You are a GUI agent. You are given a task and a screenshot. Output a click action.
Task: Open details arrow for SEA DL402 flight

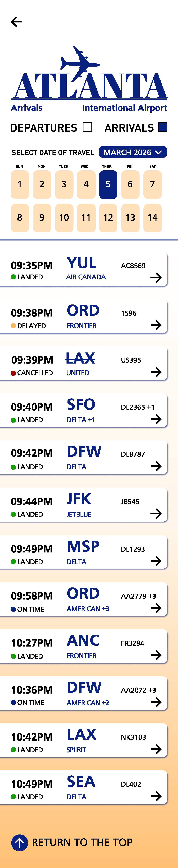(x=156, y=796)
